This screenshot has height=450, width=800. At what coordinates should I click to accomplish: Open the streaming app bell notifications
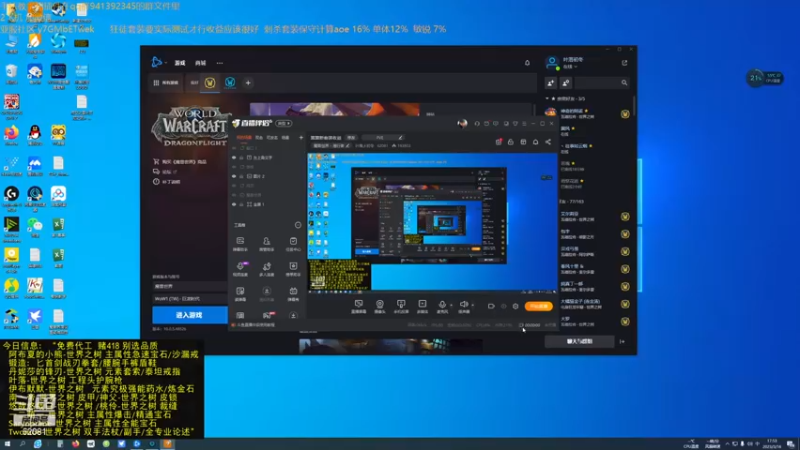(x=535, y=142)
